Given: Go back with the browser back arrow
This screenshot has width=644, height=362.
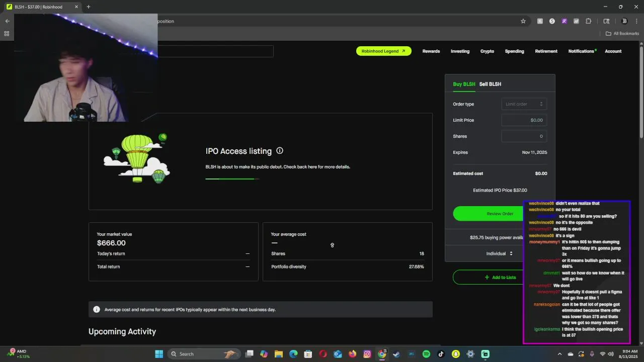Looking at the screenshot, I should 7,21.
